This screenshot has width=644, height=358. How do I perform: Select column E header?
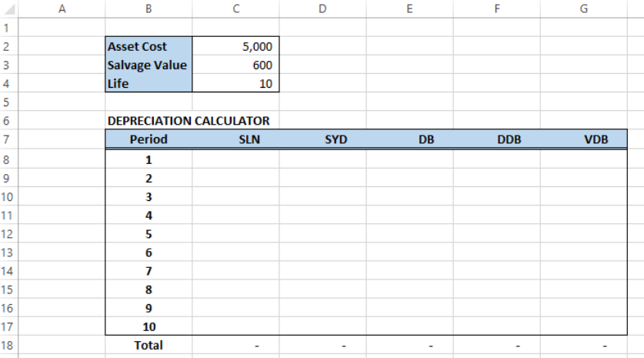(x=410, y=8)
